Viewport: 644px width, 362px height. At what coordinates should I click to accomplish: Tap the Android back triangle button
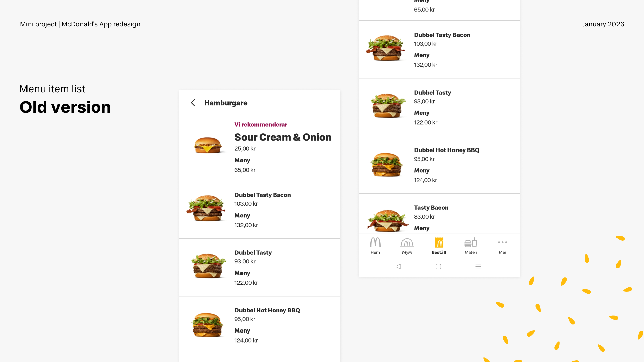point(398,267)
